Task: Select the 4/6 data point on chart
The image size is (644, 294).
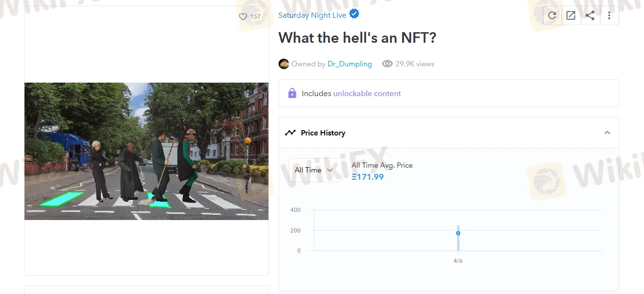Action: [458, 233]
